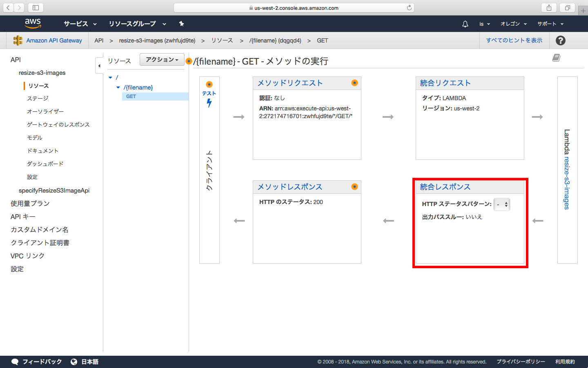The image size is (588, 368).
Task: Click resize-s3-images (zwhfujd9te) breadcrumb
Action: pos(157,40)
